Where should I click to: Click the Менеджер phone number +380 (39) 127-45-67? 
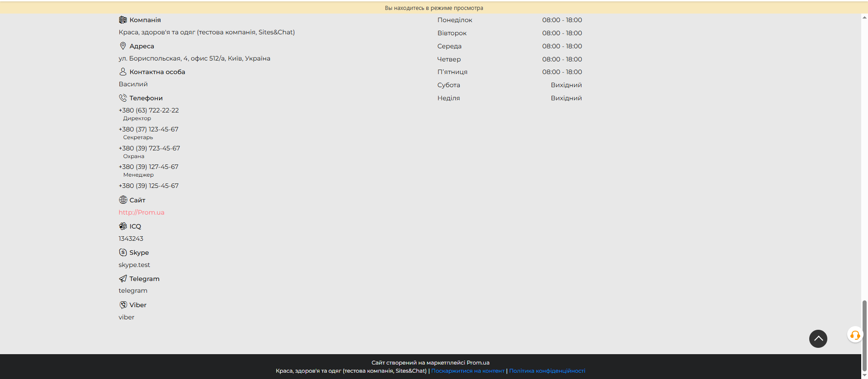click(x=149, y=167)
